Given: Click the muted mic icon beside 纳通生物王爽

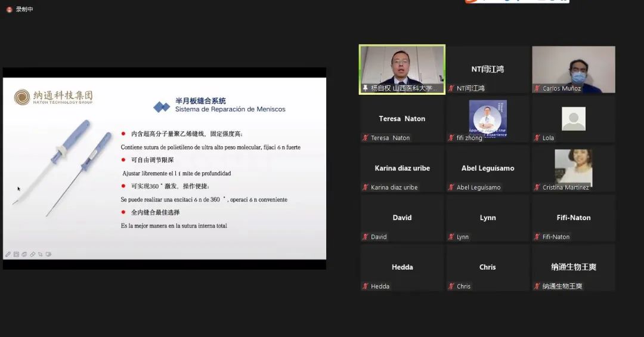Looking at the screenshot, I should 537,286.
